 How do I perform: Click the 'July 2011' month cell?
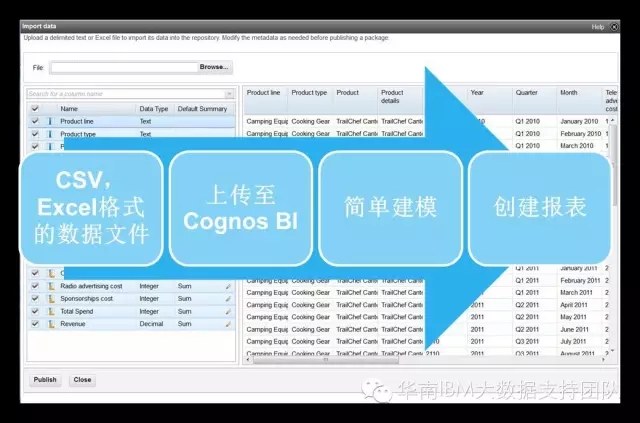pyautogui.click(x=573, y=342)
